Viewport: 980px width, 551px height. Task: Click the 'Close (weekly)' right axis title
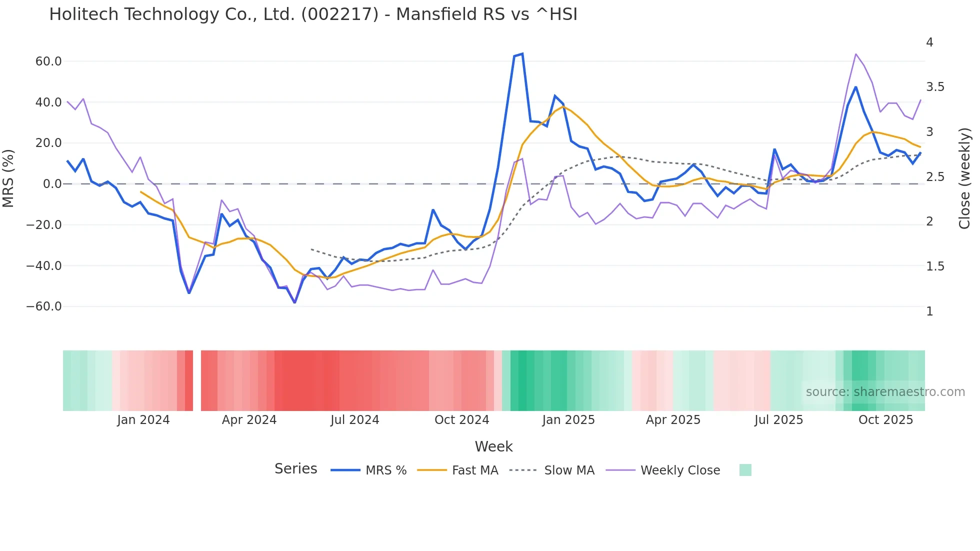pos(964,178)
